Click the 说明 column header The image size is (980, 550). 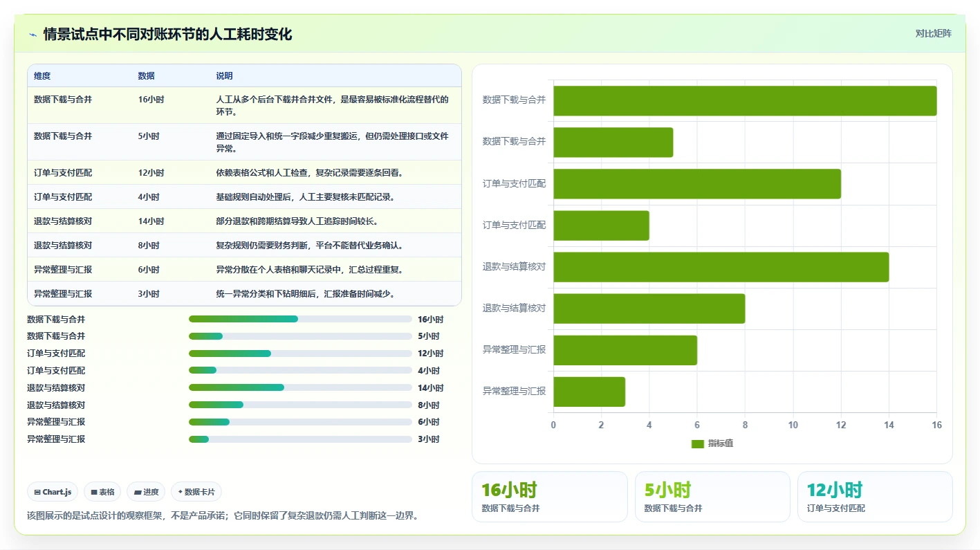tap(224, 76)
